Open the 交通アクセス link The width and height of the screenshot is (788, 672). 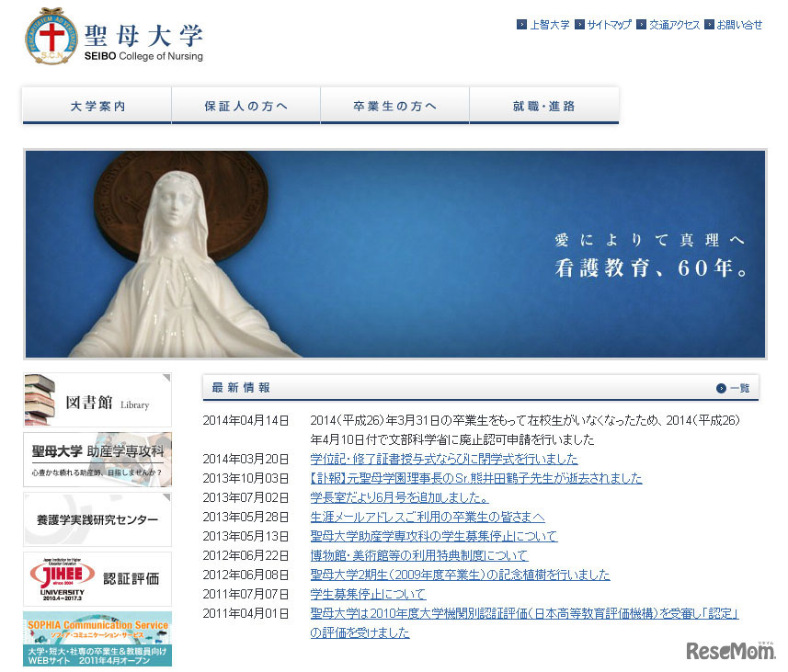[674, 25]
